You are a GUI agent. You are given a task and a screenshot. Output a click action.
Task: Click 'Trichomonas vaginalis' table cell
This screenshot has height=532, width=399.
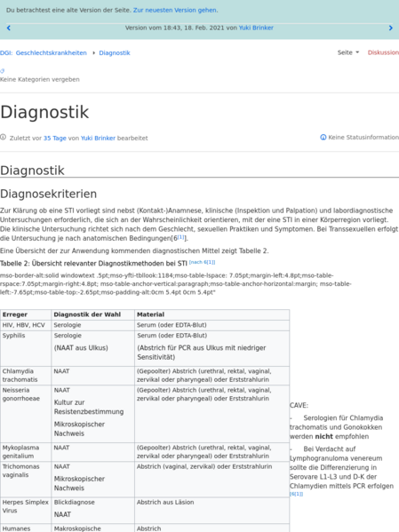click(26, 480)
